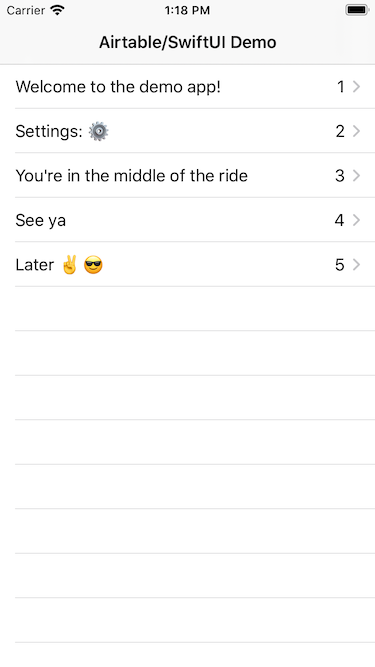375x667 pixels.
Task: Tap the chevron on See ya row
Action: click(356, 220)
